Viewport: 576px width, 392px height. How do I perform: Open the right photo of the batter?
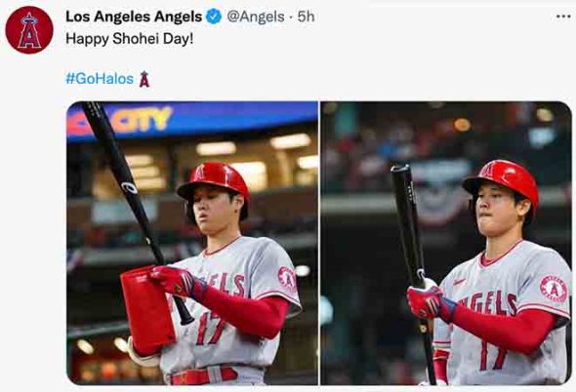point(446,243)
